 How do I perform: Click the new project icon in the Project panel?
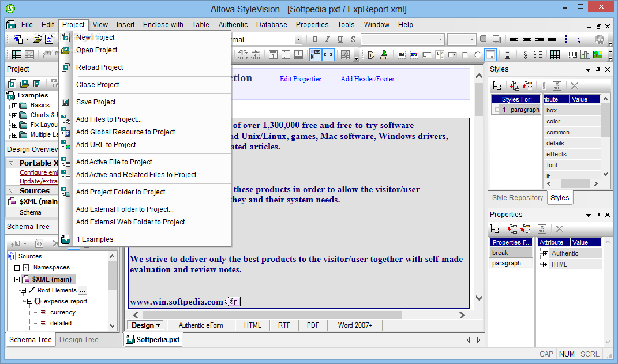(x=12, y=84)
